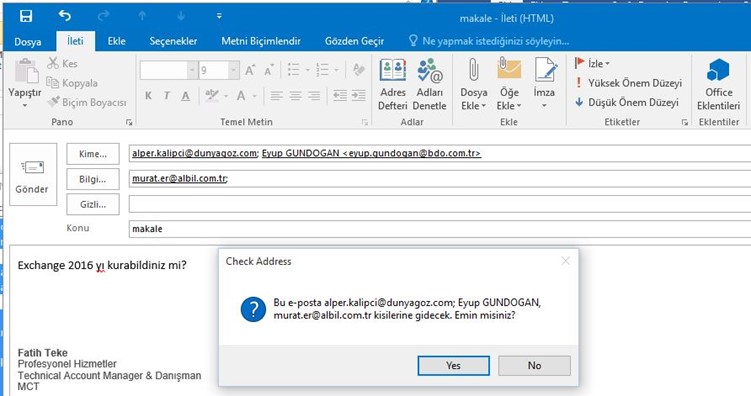Open the Etiketler group dialog launcher
The width and height of the screenshot is (751, 396).
point(685,123)
